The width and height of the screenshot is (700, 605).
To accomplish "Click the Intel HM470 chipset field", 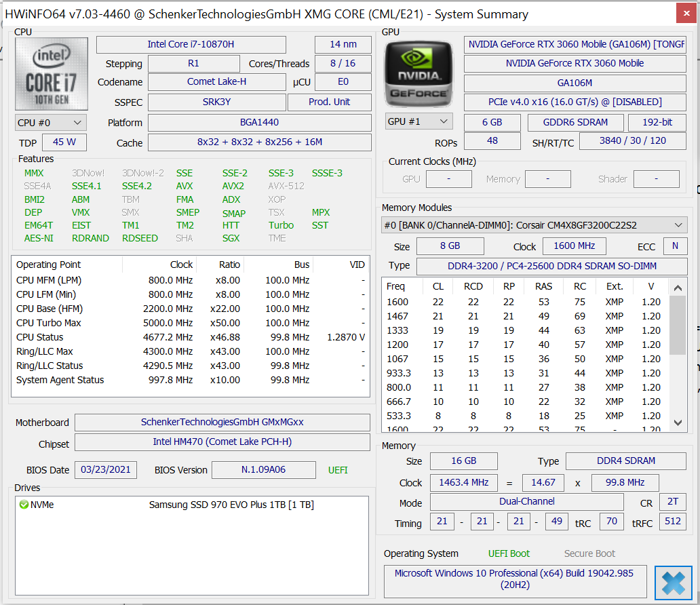I will point(222,442).
